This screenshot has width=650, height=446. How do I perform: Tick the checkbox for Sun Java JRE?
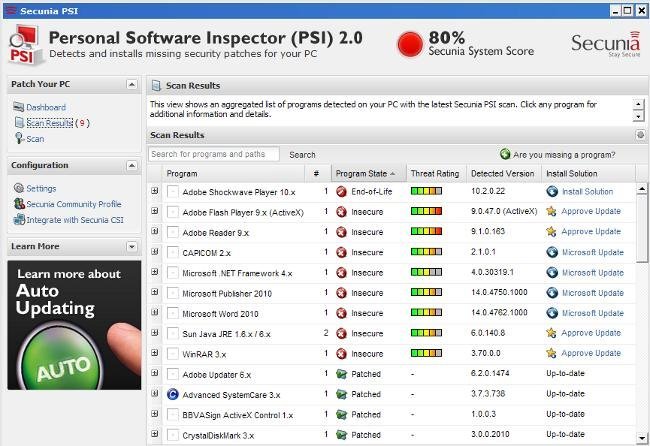[172, 334]
